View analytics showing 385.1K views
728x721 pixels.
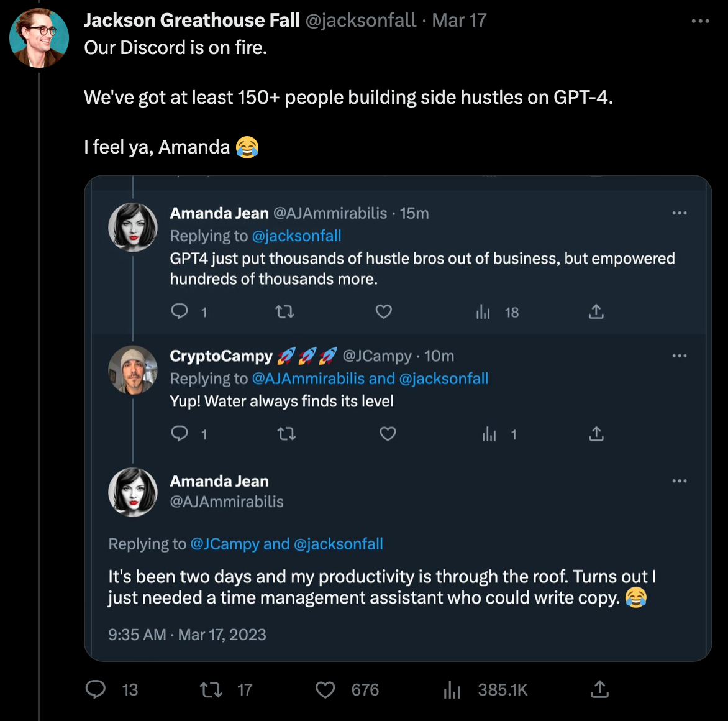click(452, 689)
